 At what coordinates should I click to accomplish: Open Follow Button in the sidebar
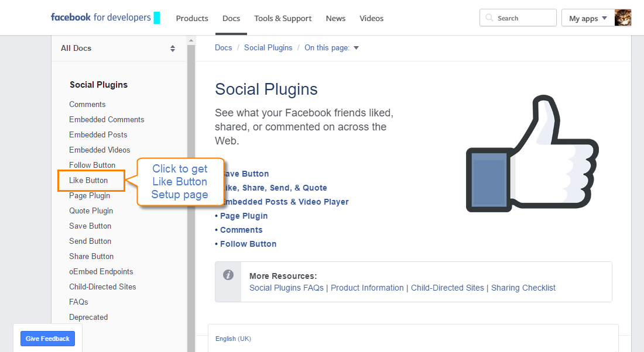pos(92,165)
